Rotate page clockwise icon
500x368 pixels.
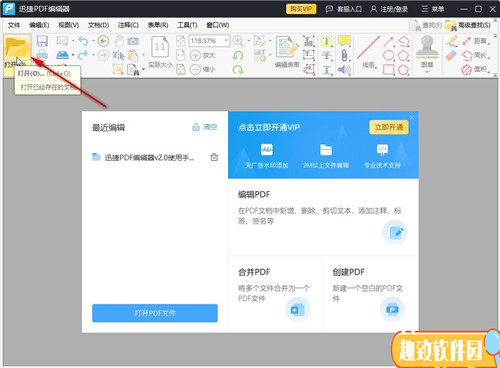(x=238, y=69)
